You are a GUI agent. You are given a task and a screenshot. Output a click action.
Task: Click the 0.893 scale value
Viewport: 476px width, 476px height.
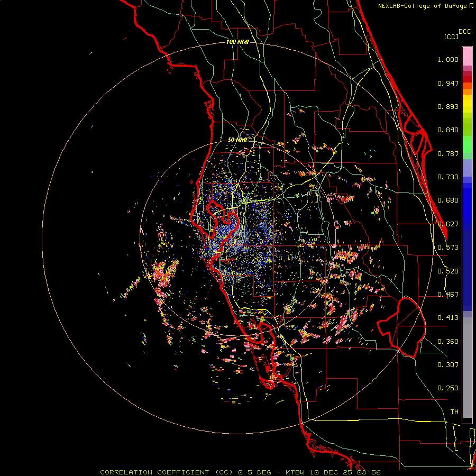448,106
